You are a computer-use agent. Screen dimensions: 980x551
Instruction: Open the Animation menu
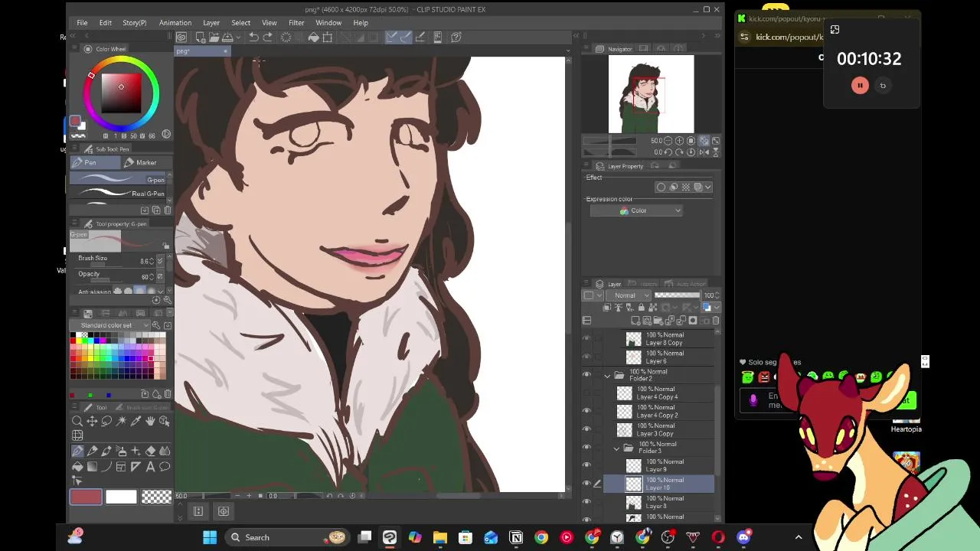175,23
